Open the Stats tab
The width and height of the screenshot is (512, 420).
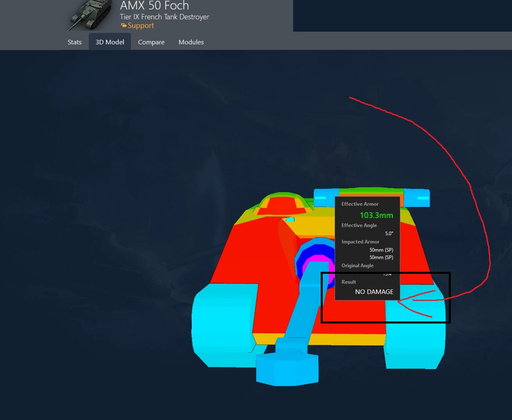pyautogui.click(x=74, y=42)
